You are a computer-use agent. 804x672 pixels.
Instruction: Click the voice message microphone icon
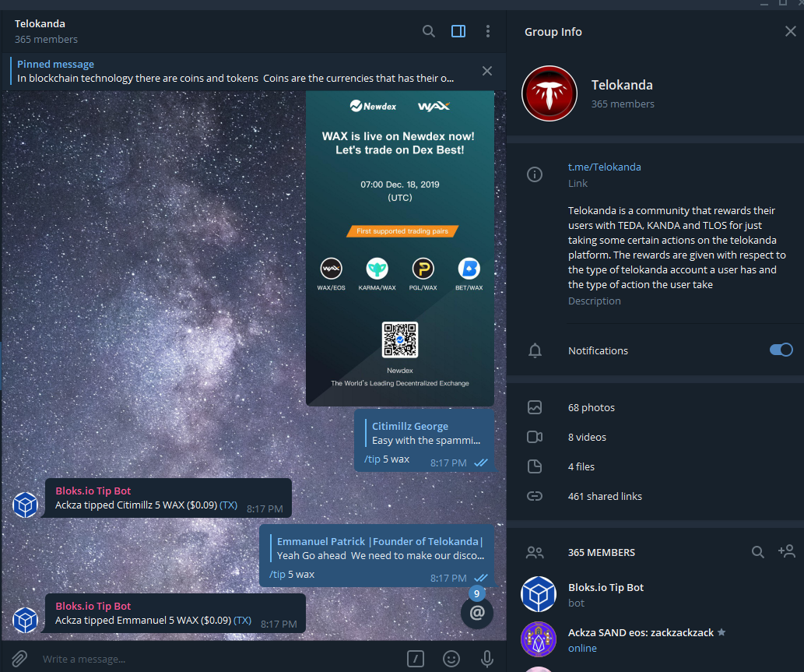(487, 659)
